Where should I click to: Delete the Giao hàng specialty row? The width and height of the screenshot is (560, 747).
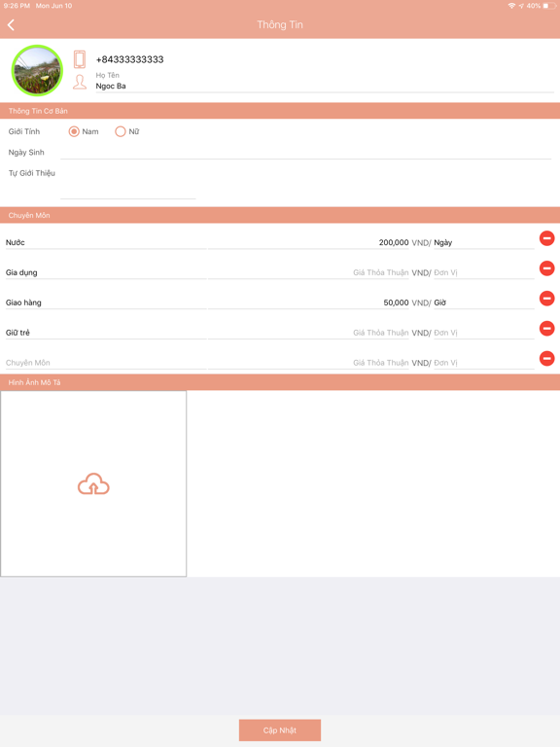(546, 299)
